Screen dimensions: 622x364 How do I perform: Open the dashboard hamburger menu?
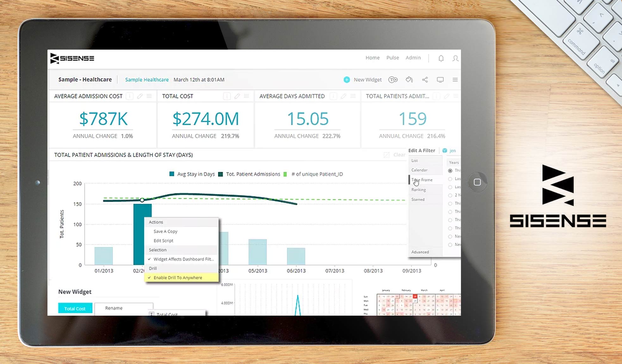click(x=455, y=80)
